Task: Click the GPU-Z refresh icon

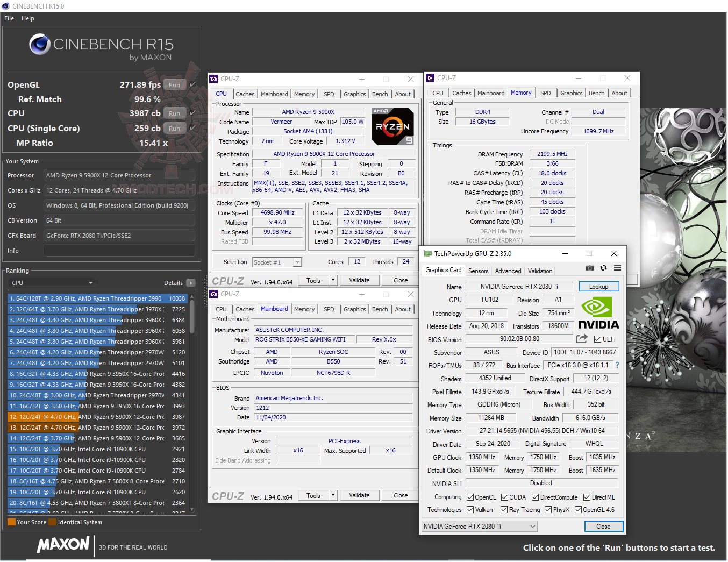Action: tap(603, 268)
